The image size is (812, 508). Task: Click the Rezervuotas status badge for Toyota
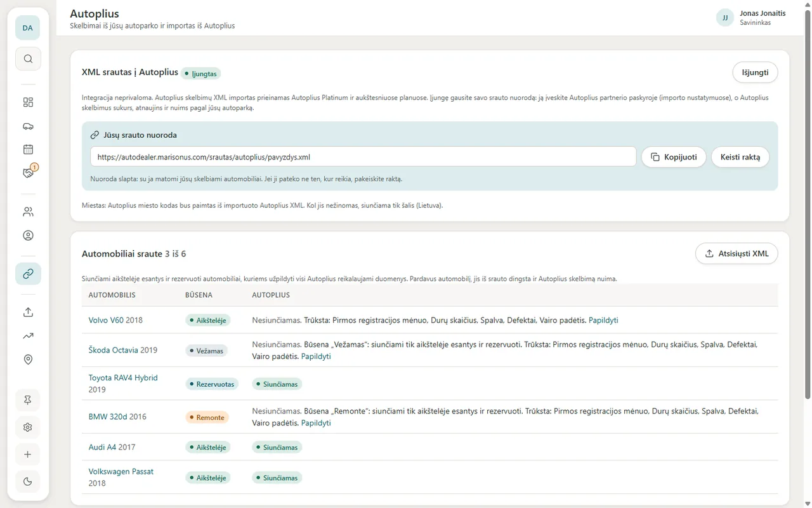tap(211, 384)
